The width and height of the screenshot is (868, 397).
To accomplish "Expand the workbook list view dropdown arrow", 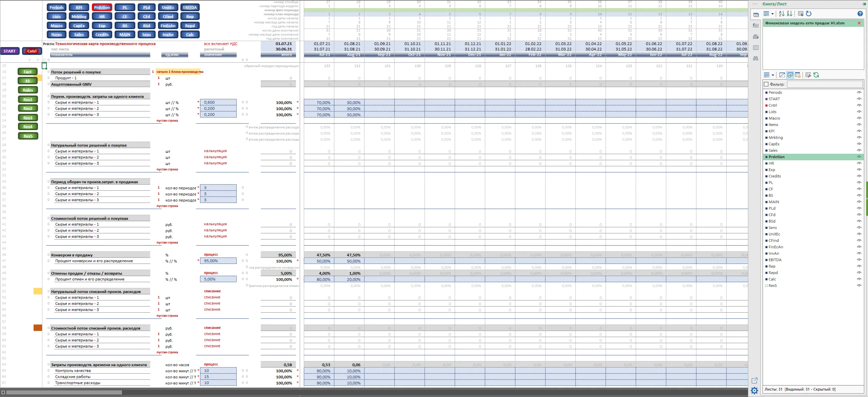I will click(772, 14).
